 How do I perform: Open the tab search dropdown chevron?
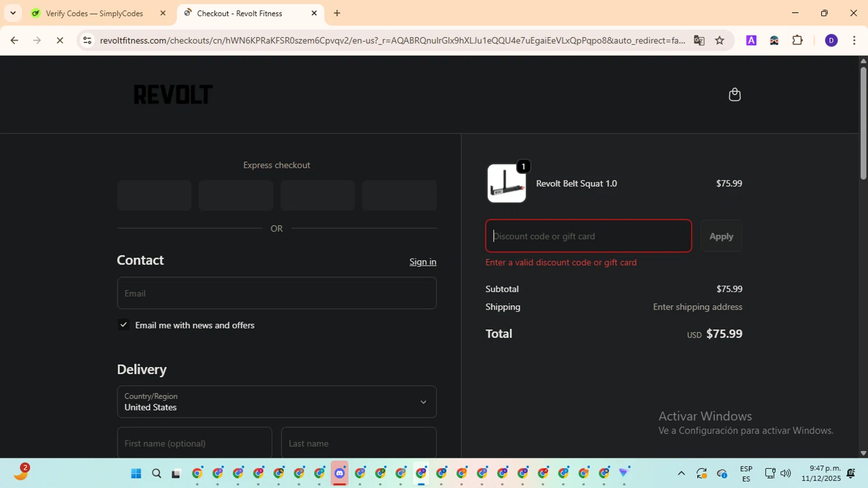(x=13, y=13)
